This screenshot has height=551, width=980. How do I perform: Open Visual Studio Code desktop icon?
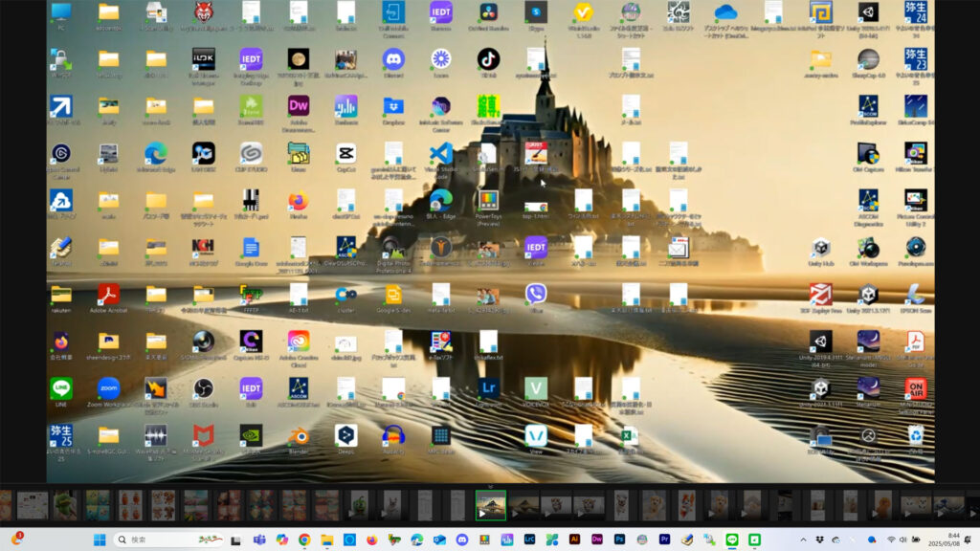click(x=440, y=154)
